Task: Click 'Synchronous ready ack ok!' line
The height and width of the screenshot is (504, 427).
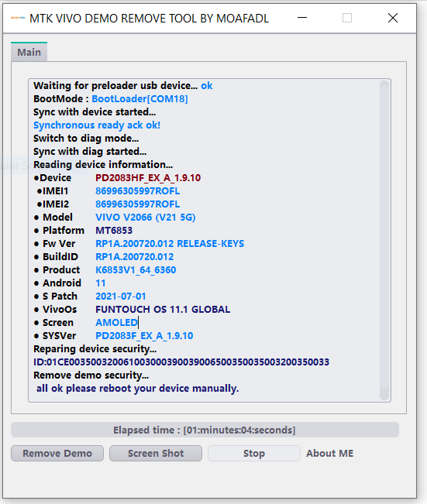Action: [x=97, y=125]
